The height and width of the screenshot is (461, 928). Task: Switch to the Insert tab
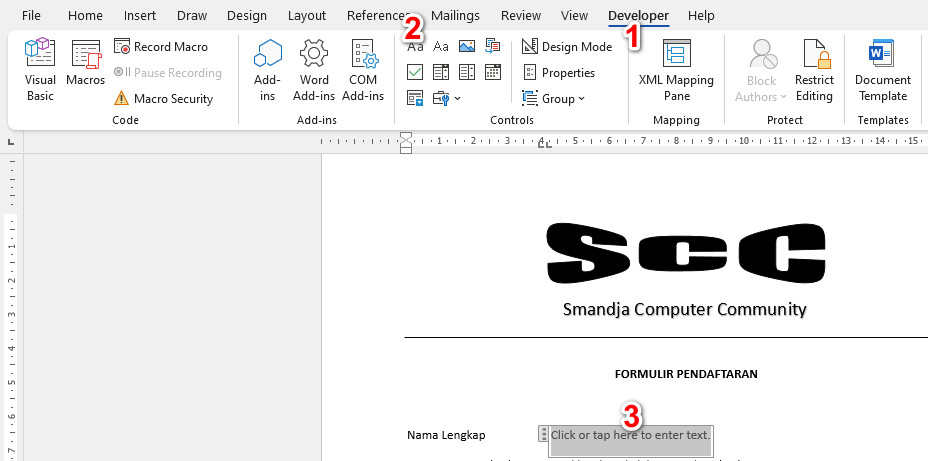140,15
